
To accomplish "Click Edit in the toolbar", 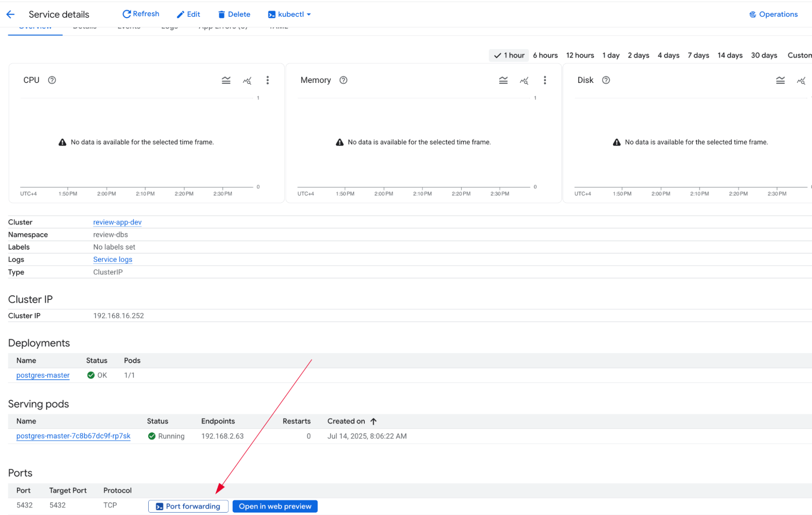I will coord(188,15).
